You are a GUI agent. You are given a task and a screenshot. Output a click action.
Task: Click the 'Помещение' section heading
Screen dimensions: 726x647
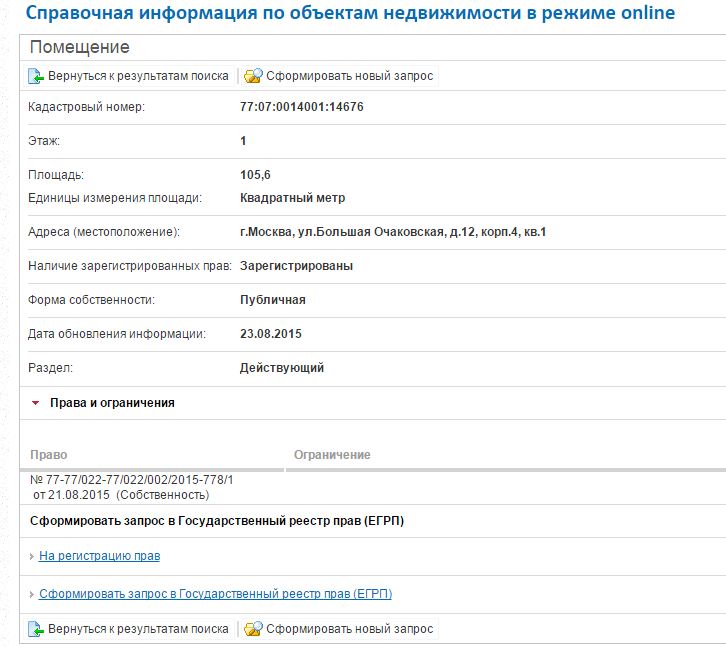(80, 47)
